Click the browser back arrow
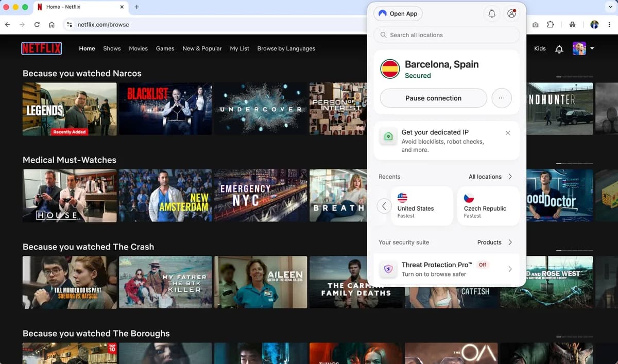The width and height of the screenshot is (618, 364). click(x=7, y=24)
